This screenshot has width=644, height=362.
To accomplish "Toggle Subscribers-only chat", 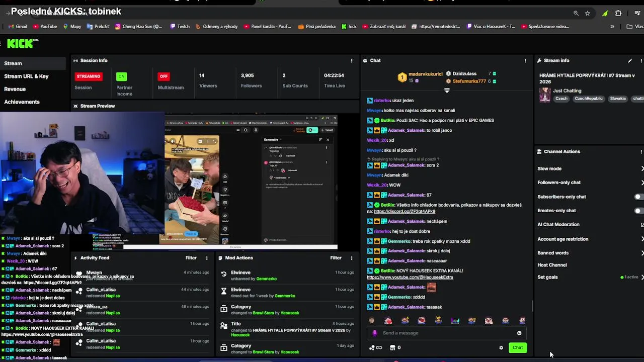I will [x=639, y=197].
